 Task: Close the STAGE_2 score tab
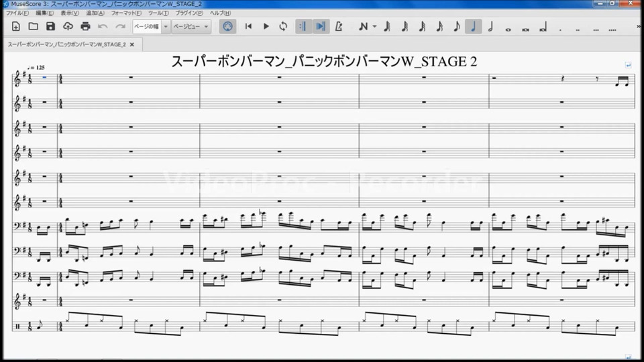pyautogui.click(x=132, y=44)
